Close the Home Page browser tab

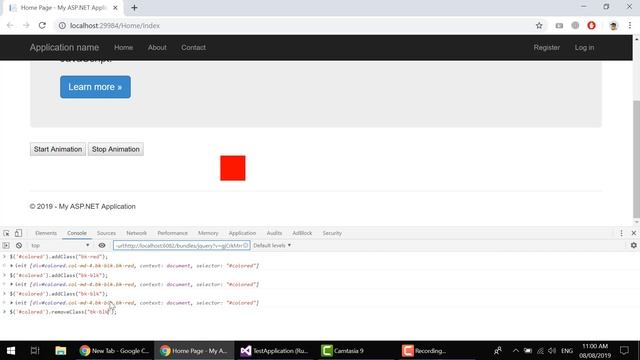(x=115, y=7)
